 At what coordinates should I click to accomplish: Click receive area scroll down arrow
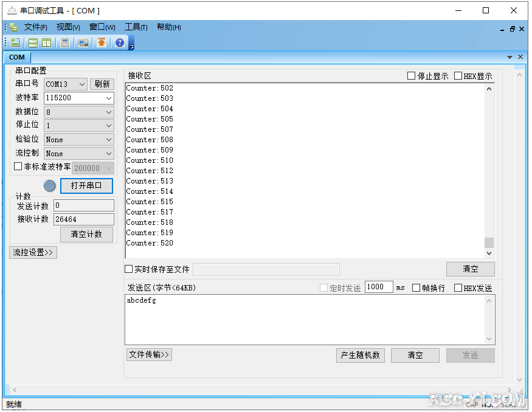coord(489,253)
